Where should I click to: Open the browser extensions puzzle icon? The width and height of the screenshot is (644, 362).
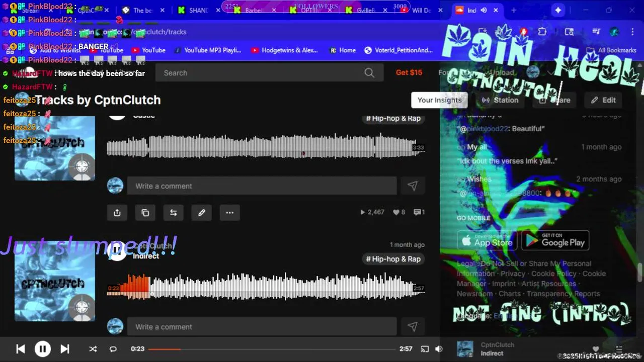click(x=542, y=32)
